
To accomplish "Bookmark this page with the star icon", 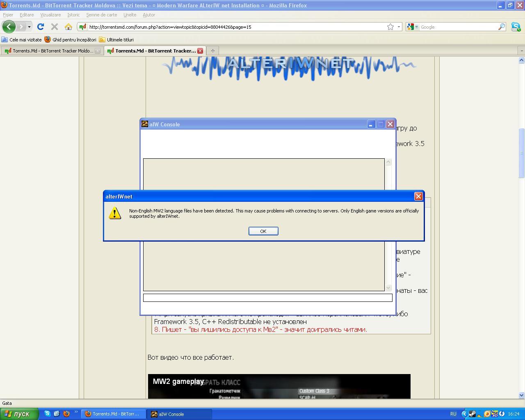I will coord(390,27).
